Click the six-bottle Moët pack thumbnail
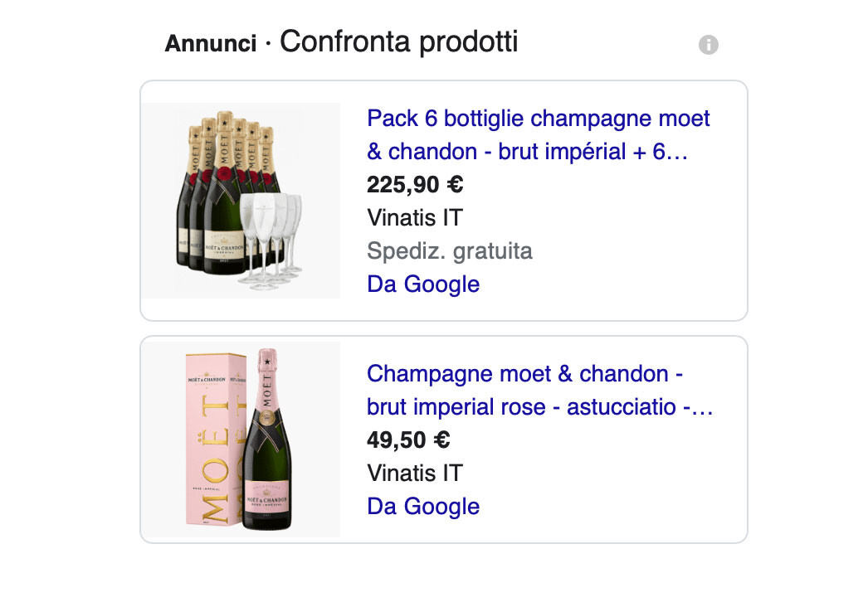Screen dimensions: 868x612 pos(241,200)
